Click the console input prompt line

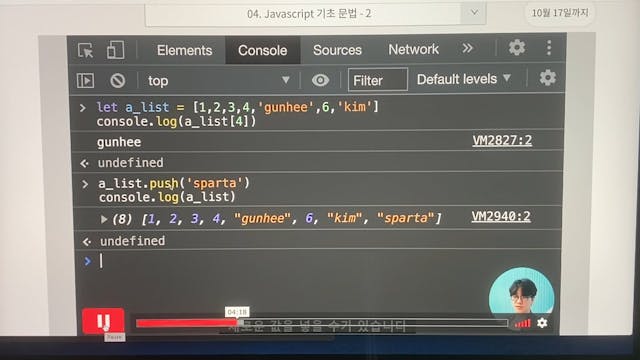pyautogui.click(x=318, y=261)
